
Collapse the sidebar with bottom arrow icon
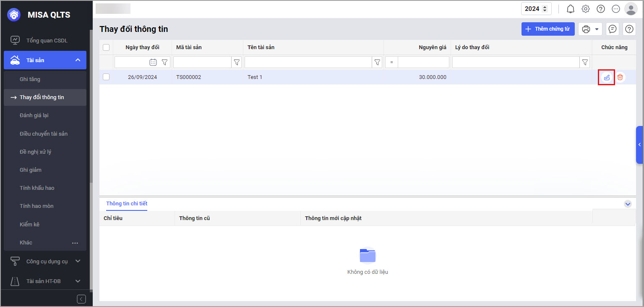point(81,299)
